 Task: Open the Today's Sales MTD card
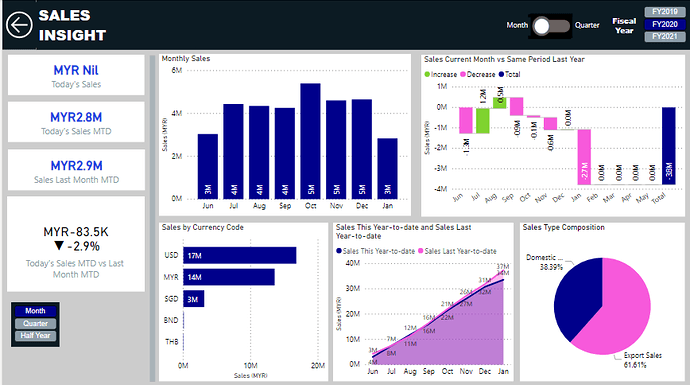(76, 122)
